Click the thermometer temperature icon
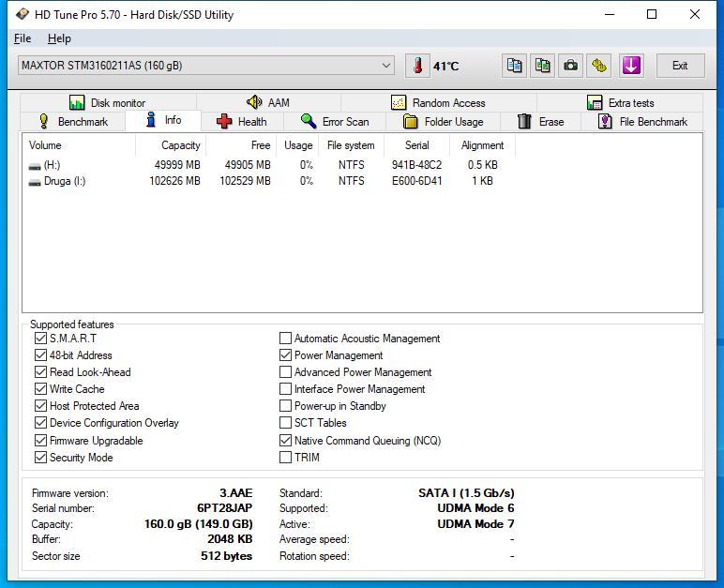The width and height of the screenshot is (724, 588). (418, 66)
